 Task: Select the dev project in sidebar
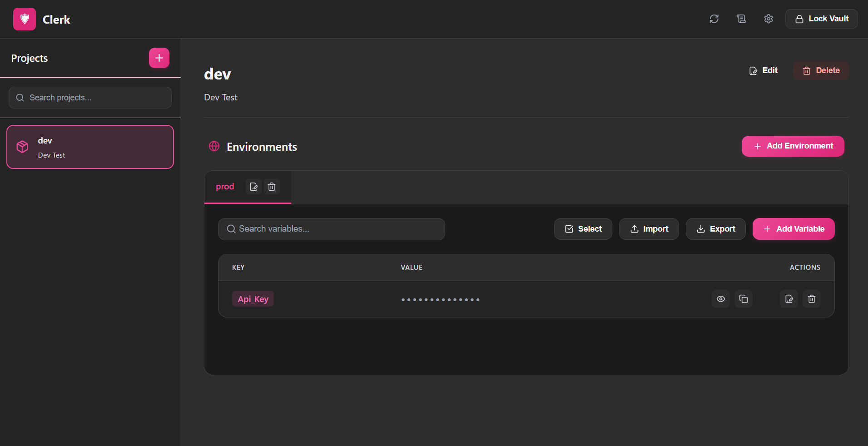pos(90,147)
